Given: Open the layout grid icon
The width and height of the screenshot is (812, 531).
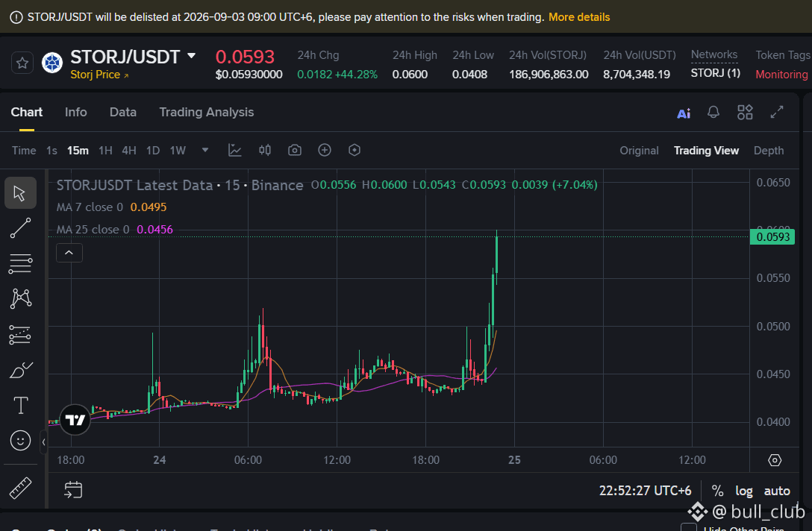Looking at the screenshot, I should (x=745, y=113).
